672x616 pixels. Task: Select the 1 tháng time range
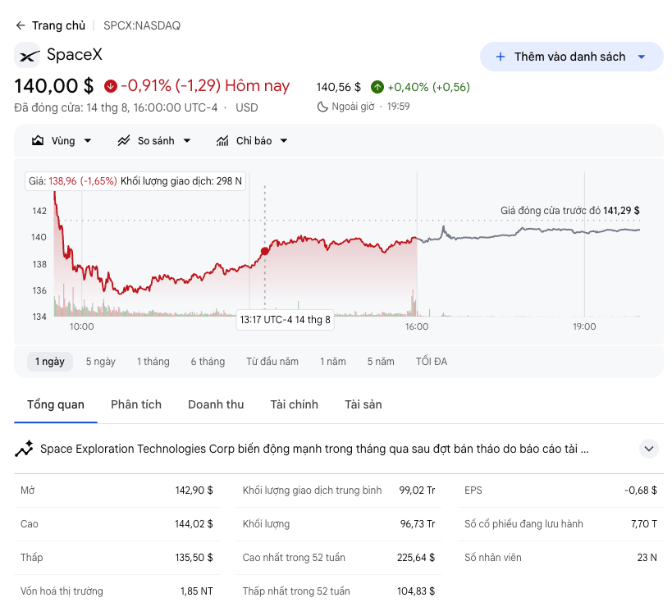pyautogui.click(x=153, y=362)
